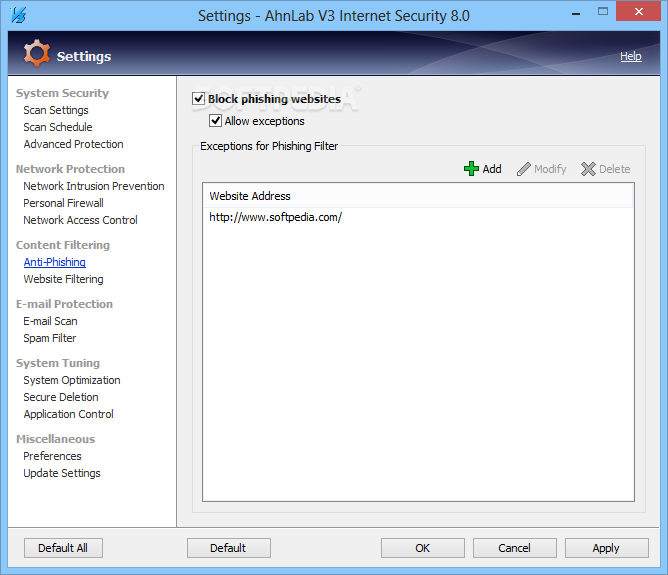Image resolution: width=668 pixels, height=575 pixels.
Task: Click the Website Address column header
Action: coord(418,196)
